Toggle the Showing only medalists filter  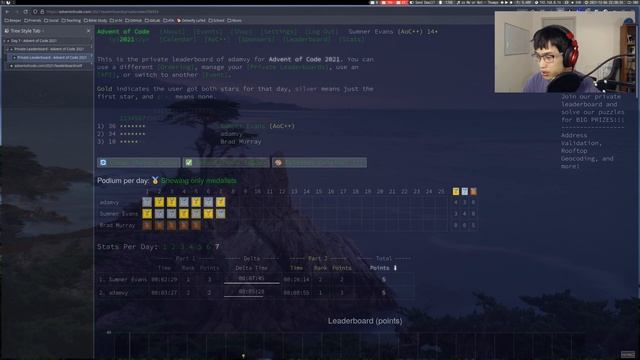(198, 180)
